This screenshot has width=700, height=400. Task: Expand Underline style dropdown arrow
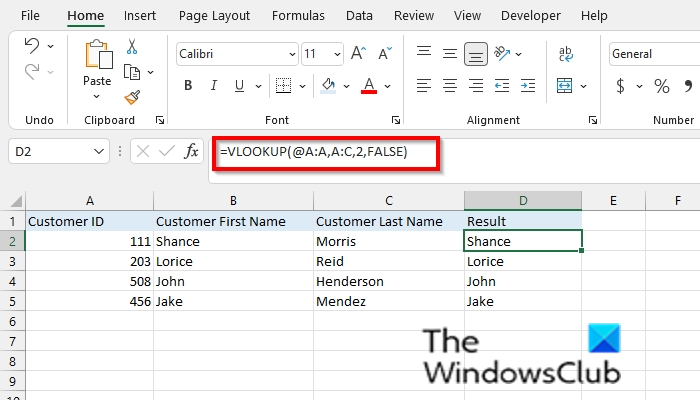point(258,86)
